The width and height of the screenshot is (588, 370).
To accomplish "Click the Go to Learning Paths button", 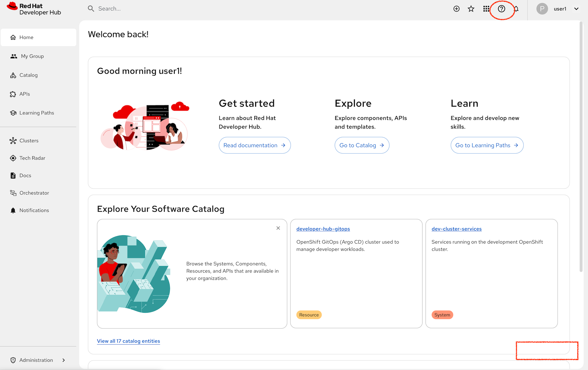I will pyautogui.click(x=487, y=145).
